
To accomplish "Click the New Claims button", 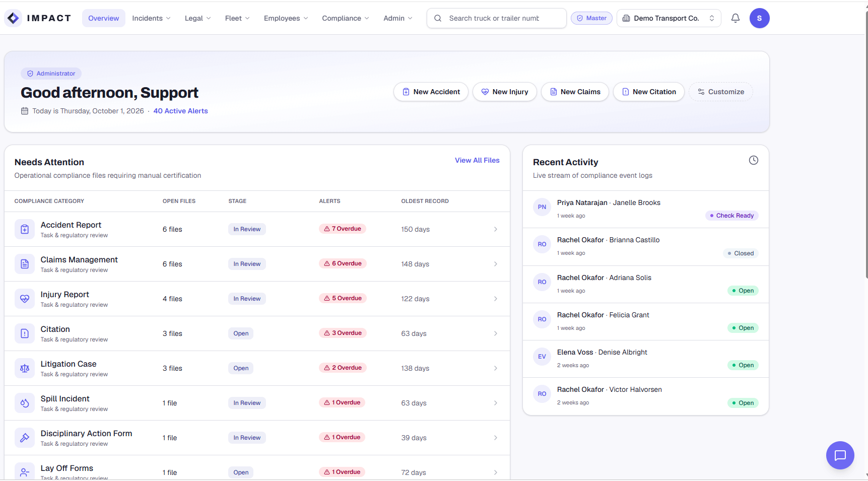I will pyautogui.click(x=575, y=92).
